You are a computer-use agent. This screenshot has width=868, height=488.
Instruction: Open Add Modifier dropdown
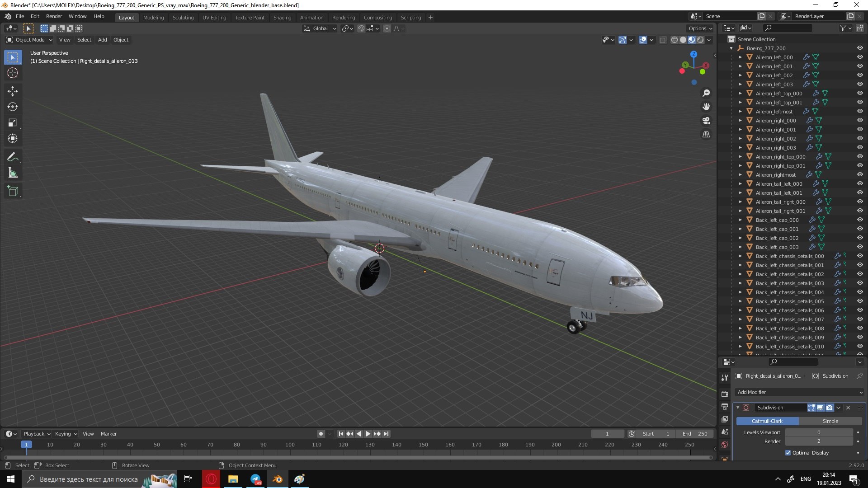(x=799, y=392)
